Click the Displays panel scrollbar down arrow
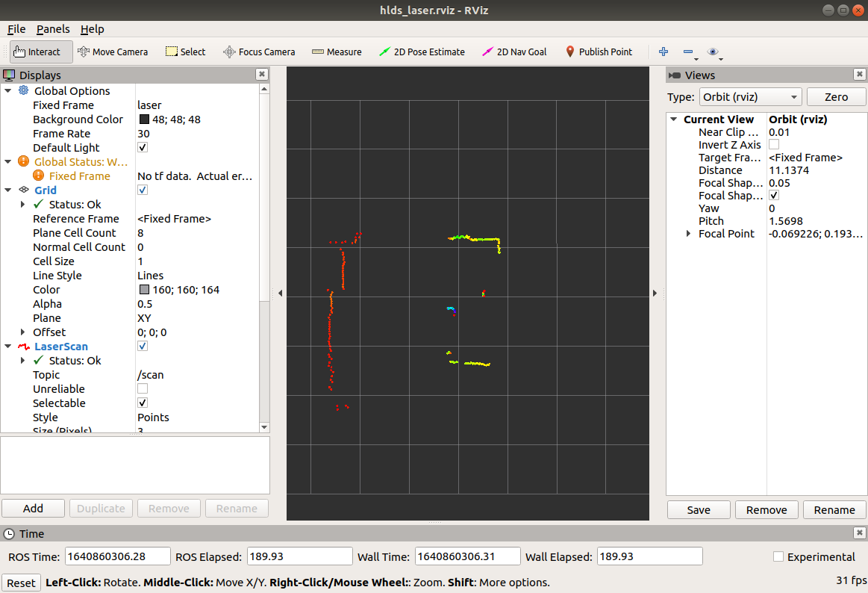 (x=264, y=427)
